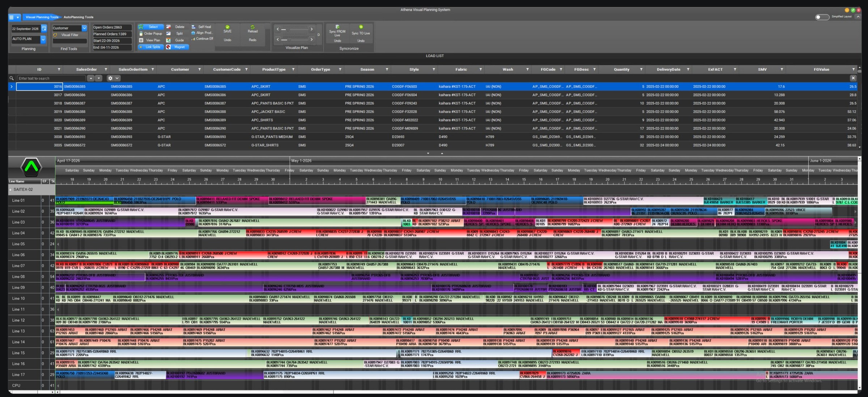Open the planning date calendar picker
868x397 pixels.
44,28
